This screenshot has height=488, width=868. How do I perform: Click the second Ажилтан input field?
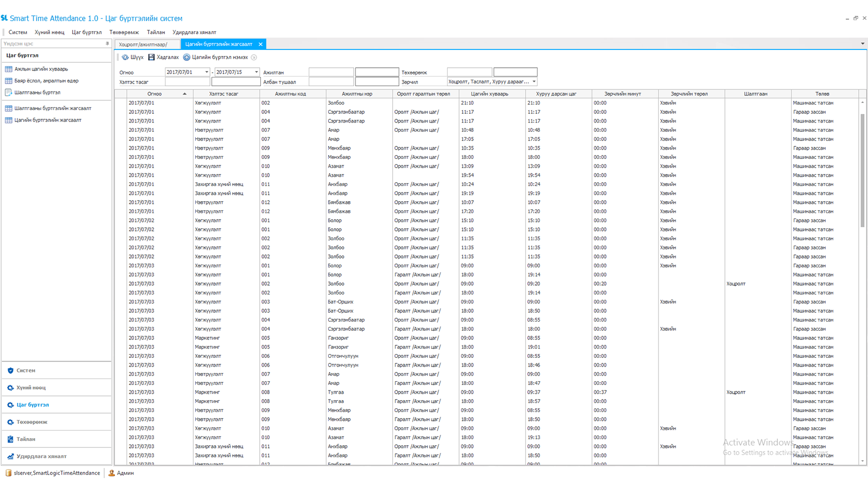(377, 72)
